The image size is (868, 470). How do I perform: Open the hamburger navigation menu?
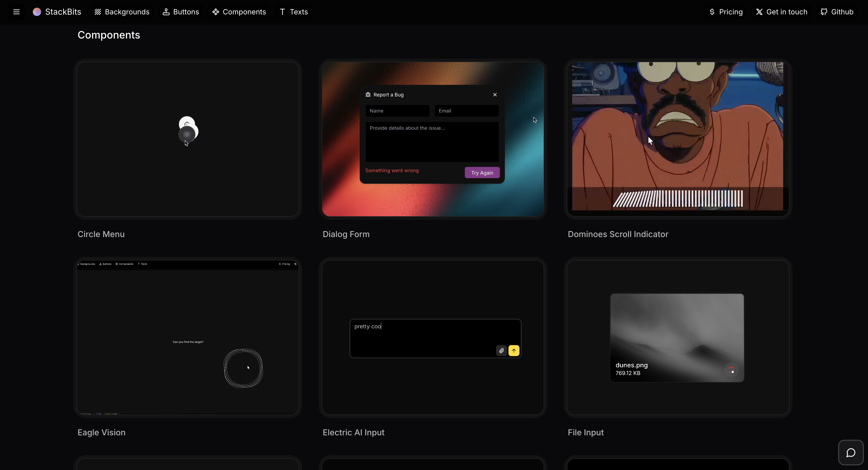[x=16, y=12]
